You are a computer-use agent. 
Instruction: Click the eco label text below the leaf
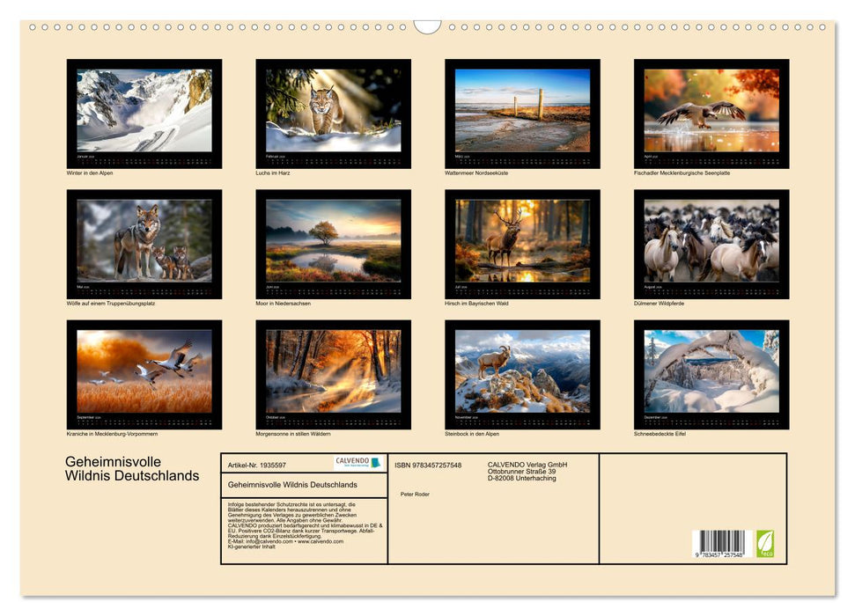pos(767,554)
